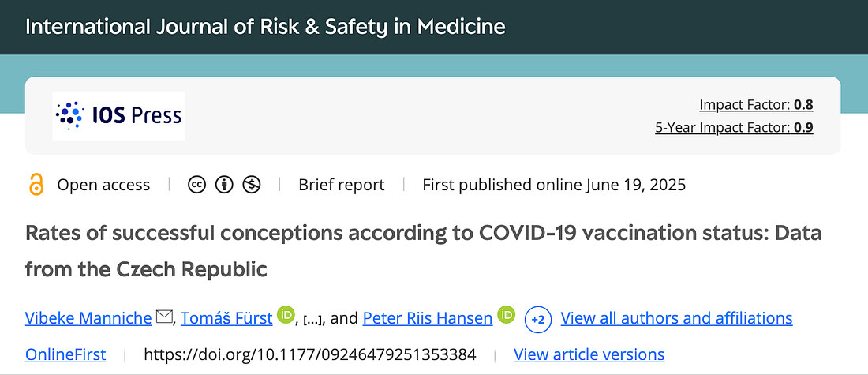Go to International Journal of Risk & Safety homepage
868x375 pixels.
click(265, 27)
